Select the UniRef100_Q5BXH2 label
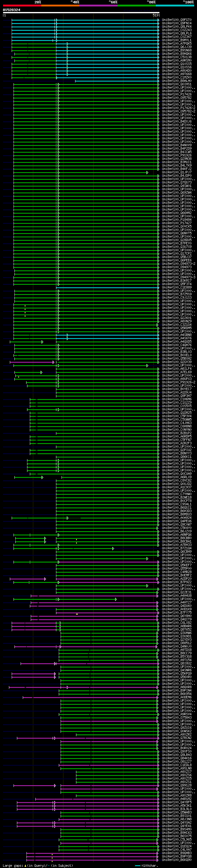The image size is (197, 868). [x=177, y=358]
